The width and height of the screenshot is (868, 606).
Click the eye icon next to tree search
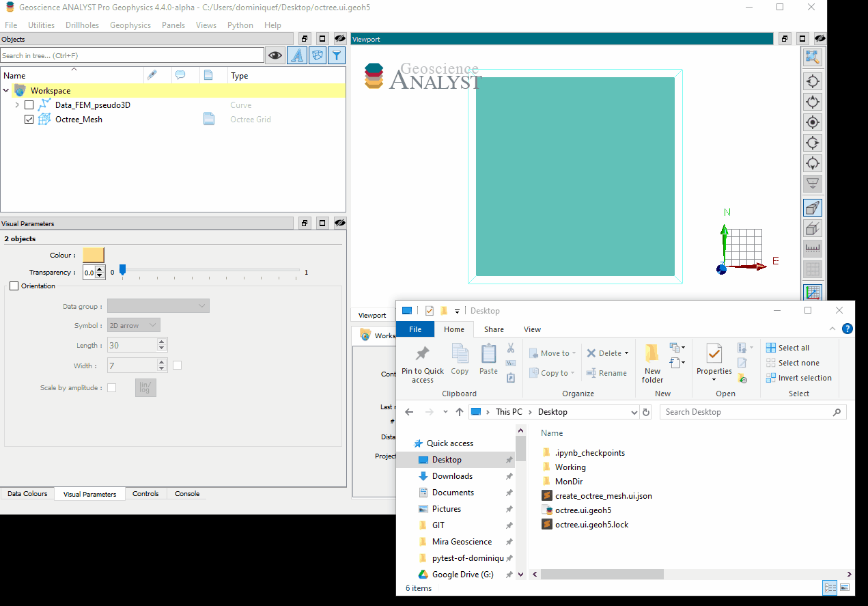(275, 56)
